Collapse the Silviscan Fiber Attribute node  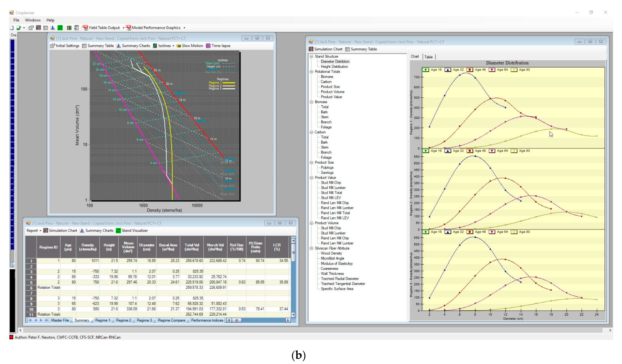coord(311,248)
